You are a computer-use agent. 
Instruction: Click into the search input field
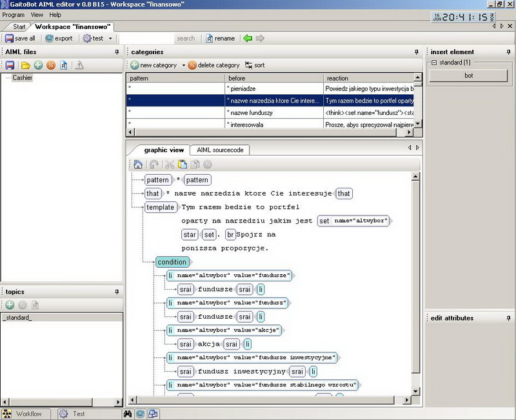click(146, 39)
